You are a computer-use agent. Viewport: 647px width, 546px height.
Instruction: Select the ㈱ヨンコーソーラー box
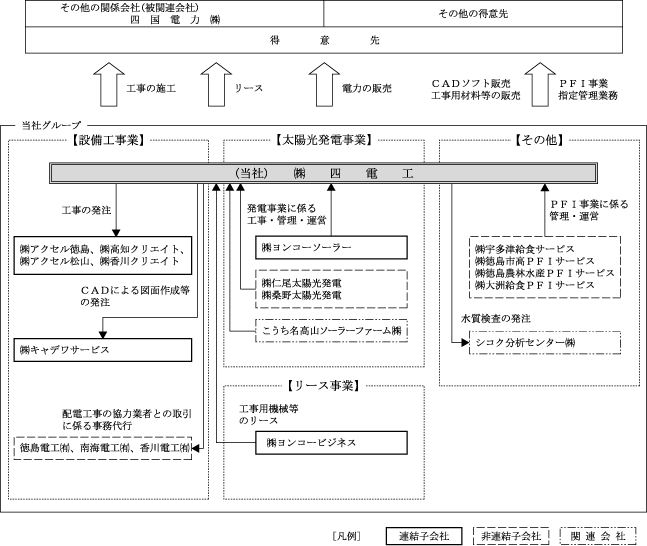coord(331,247)
